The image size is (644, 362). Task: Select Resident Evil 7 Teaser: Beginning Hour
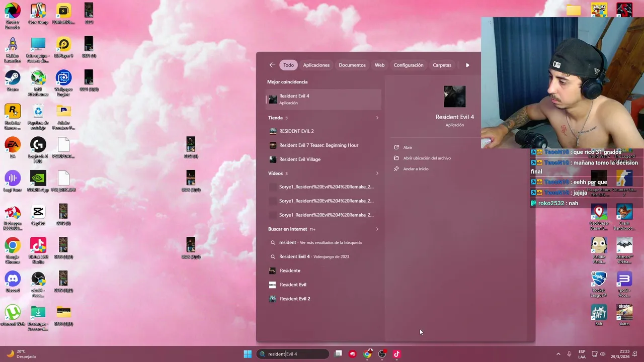[324, 145]
